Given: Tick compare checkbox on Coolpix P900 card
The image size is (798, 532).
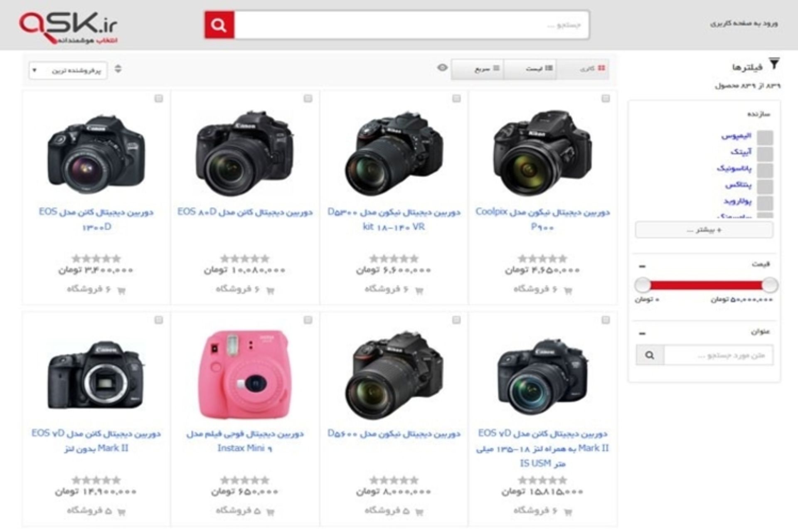Looking at the screenshot, I should click(606, 99).
